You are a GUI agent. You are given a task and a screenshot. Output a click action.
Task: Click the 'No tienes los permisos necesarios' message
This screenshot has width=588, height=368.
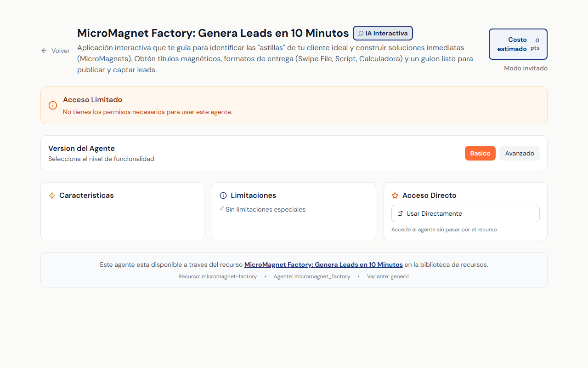147,112
